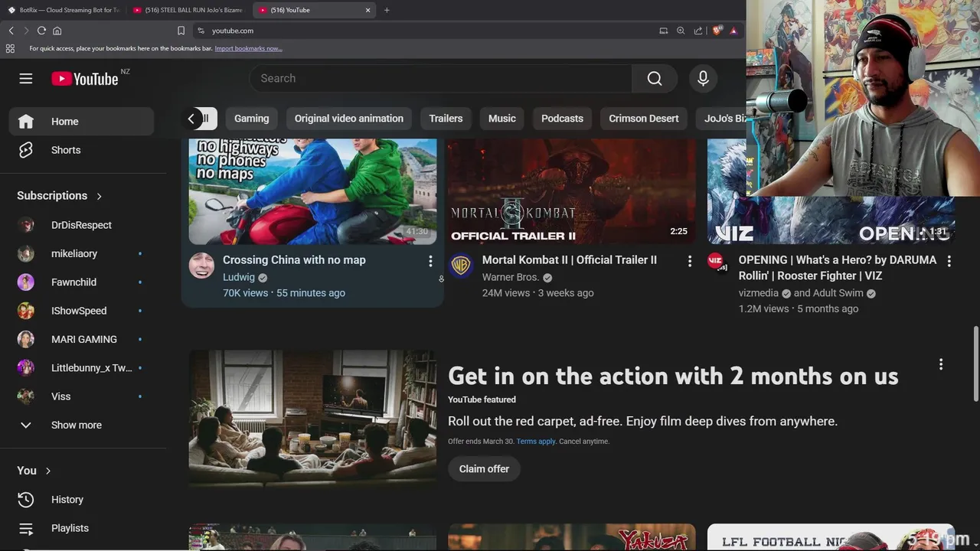
Task: Open the mikeliaory subscription
Action: [x=83, y=253]
